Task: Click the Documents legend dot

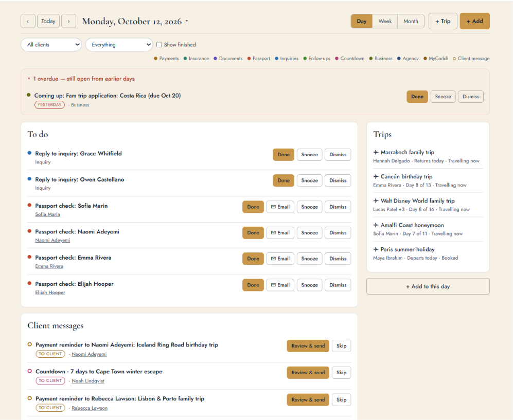Action: tap(215, 59)
